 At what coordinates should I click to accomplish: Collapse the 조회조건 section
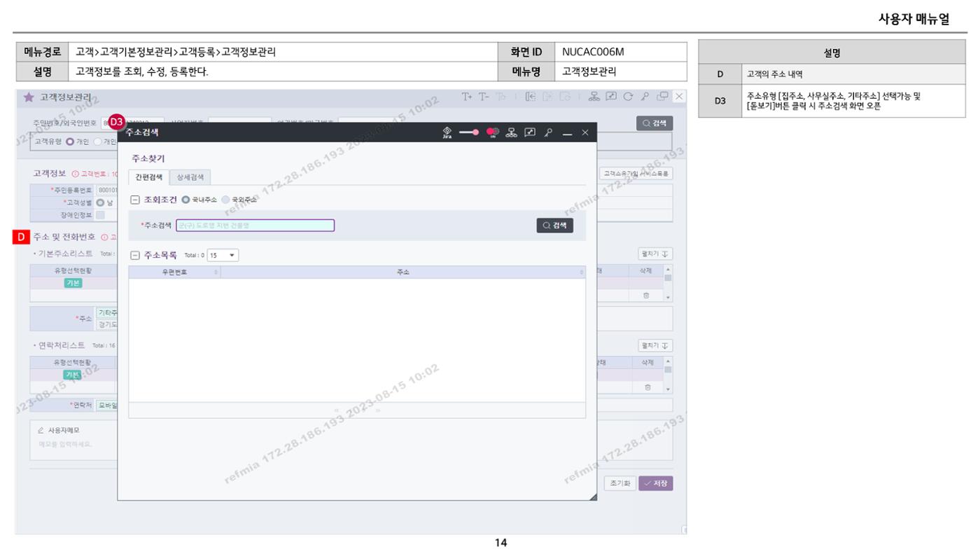136,200
